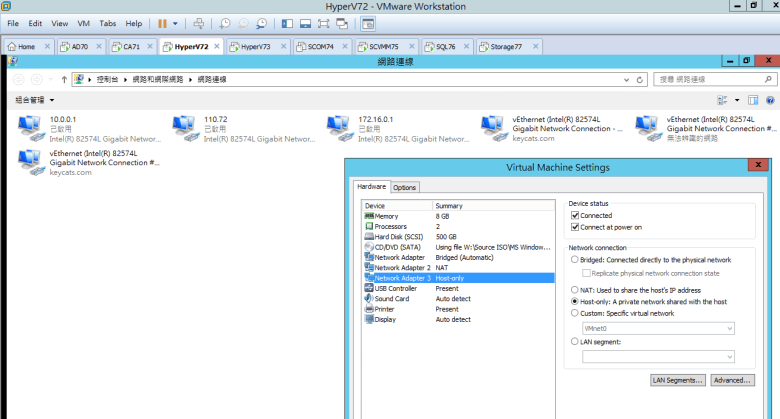Toggle Connect at power on checkbox
Screen dimensions: 780x419
click(574, 227)
